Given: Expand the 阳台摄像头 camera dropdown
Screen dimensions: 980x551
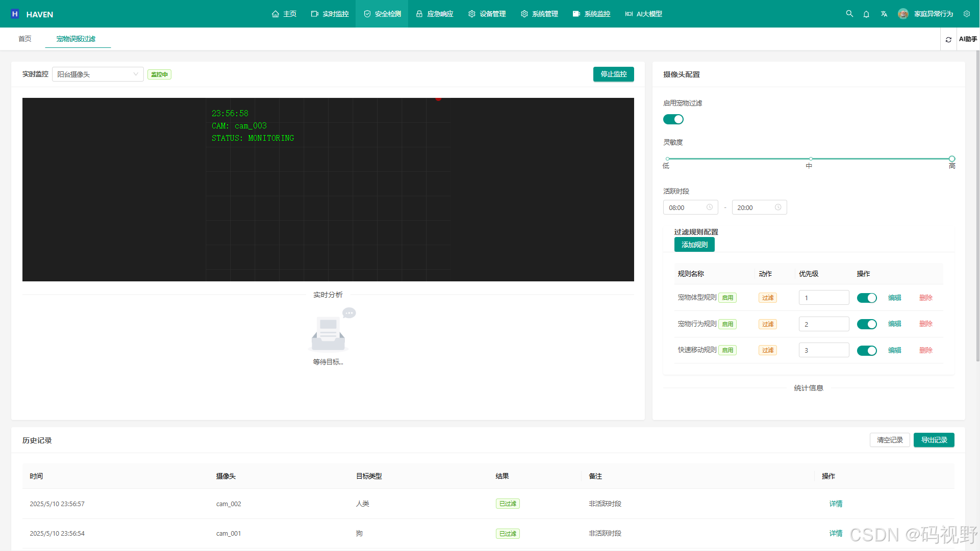Looking at the screenshot, I should 97,74.
